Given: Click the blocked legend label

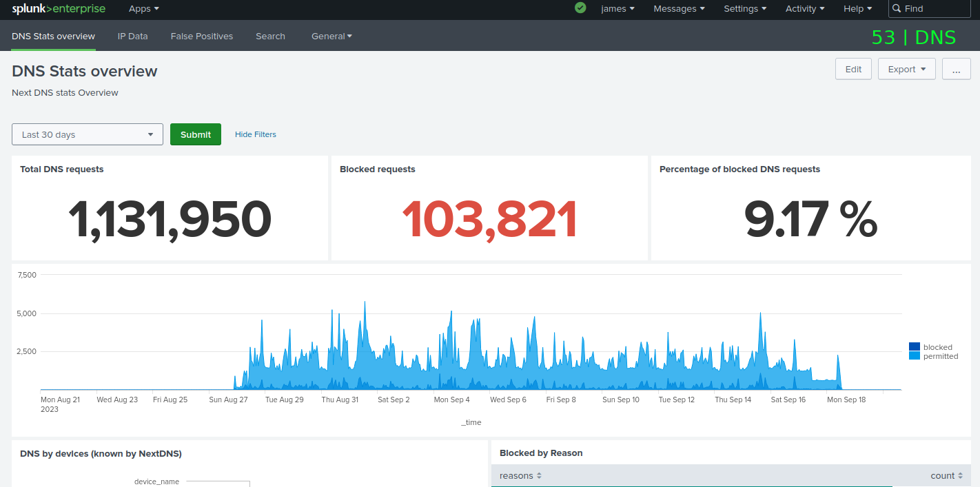Looking at the screenshot, I should (938, 347).
